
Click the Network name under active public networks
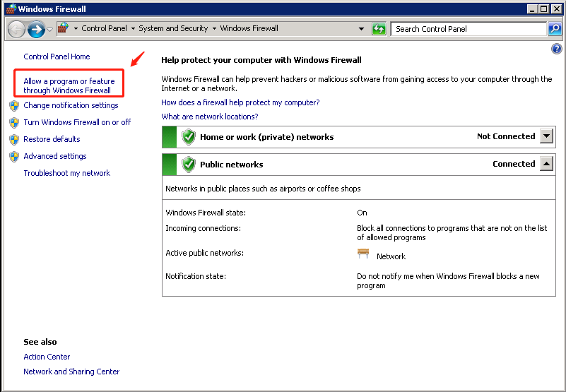(391, 256)
